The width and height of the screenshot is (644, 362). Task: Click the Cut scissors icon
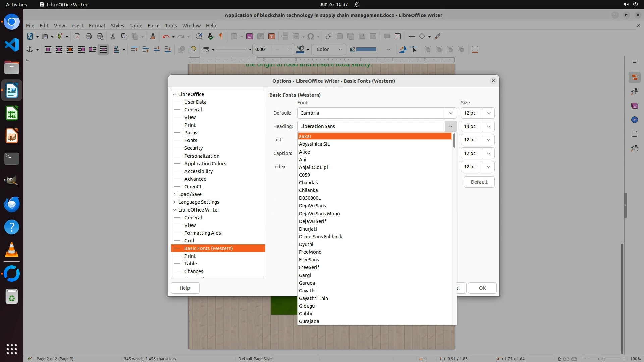tap(113, 36)
